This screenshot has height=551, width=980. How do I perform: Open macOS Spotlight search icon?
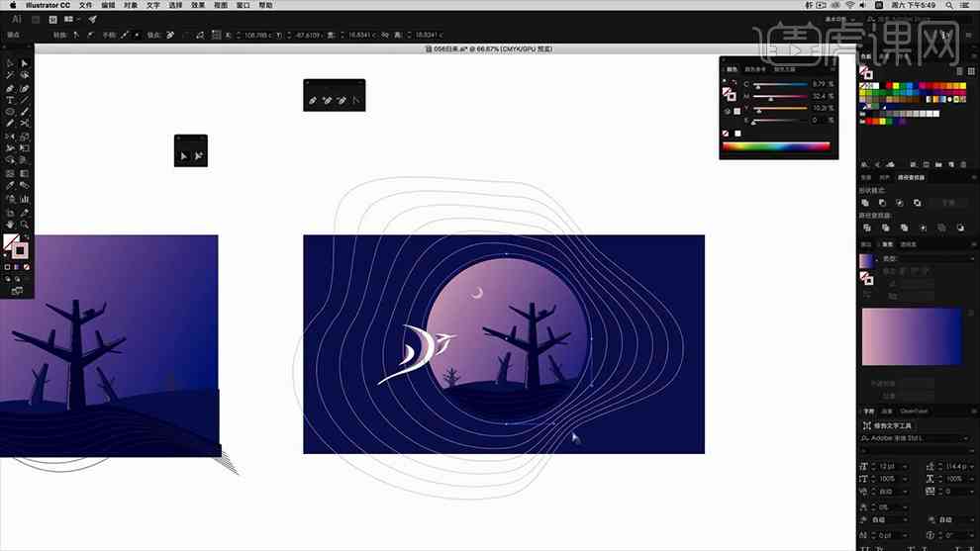948,5
